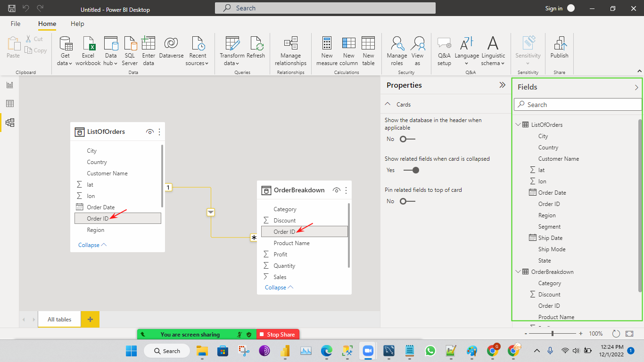This screenshot has height=362, width=644.
Task: Open Windows Start menu
Action: pyautogui.click(x=131, y=351)
